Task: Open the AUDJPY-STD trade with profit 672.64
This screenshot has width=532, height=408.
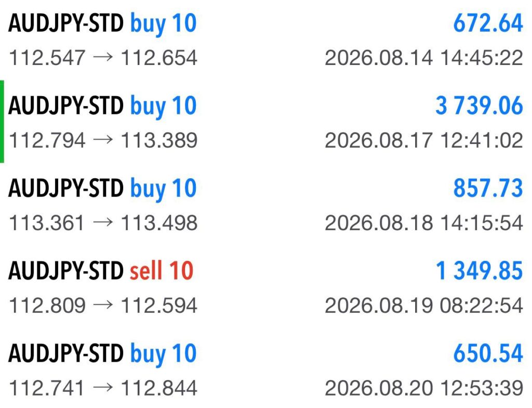Action: point(266,40)
